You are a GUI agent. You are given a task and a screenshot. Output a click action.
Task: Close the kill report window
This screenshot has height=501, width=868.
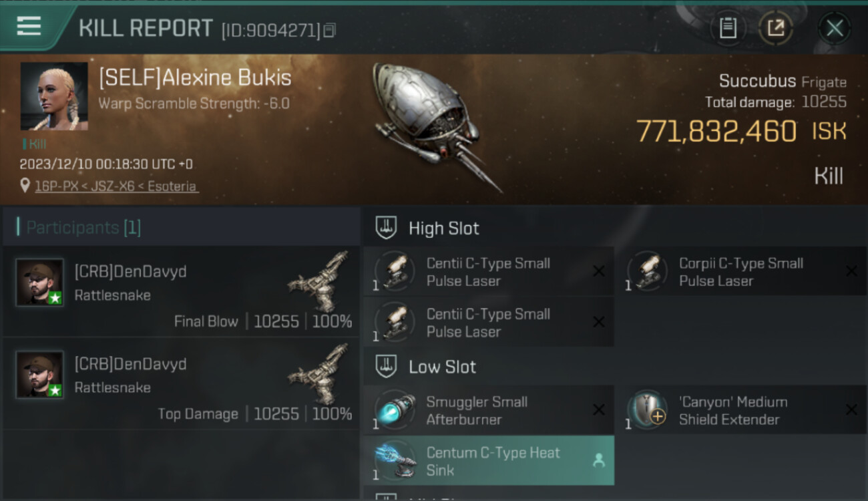point(835,28)
